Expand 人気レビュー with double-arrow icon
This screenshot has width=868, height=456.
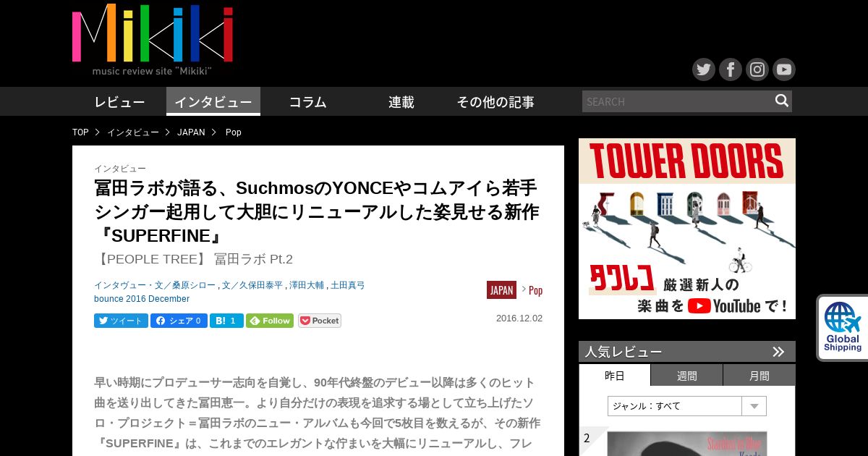[x=778, y=352]
